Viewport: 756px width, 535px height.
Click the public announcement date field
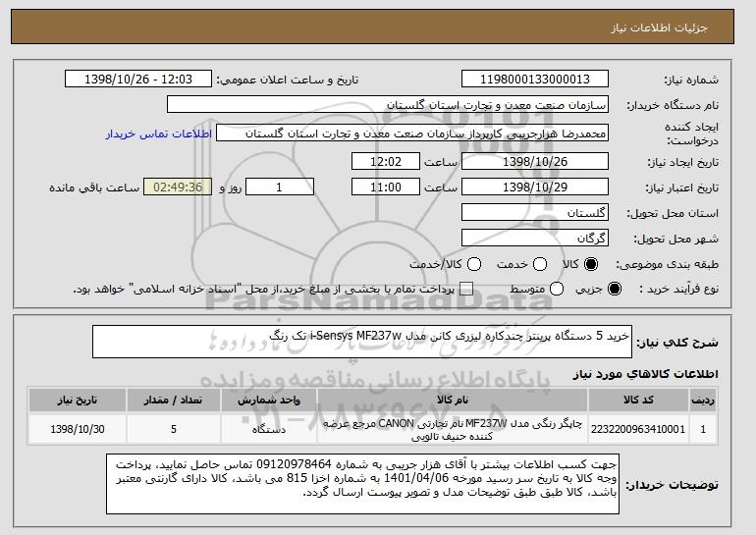[138, 80]
